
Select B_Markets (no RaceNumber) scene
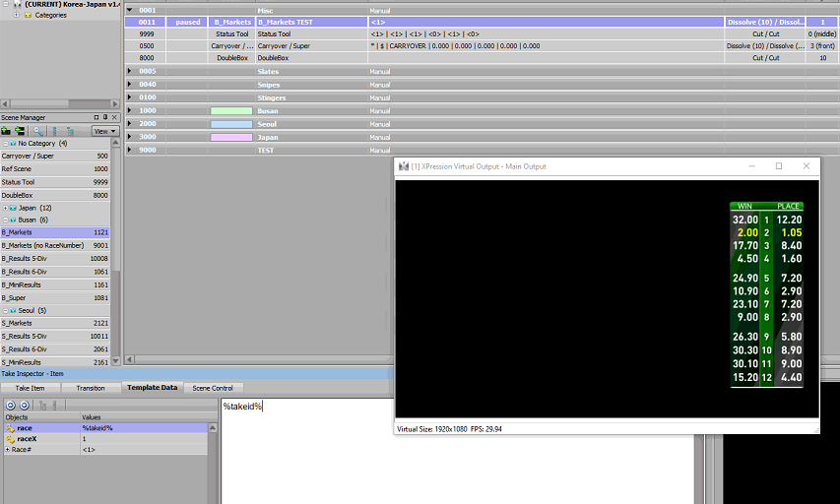point(55,245)
